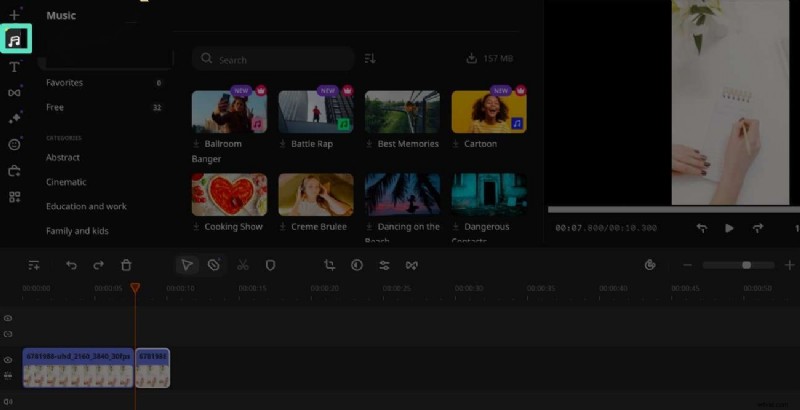Select the Cinematic music category

(x=66, y=182)
